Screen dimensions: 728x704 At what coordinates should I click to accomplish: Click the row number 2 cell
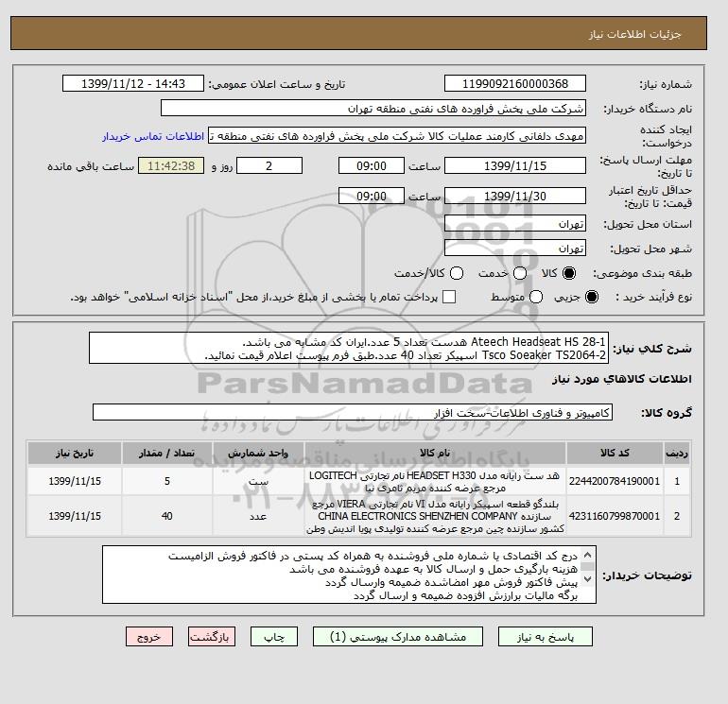pyautogui.click(x=676, y=516)
